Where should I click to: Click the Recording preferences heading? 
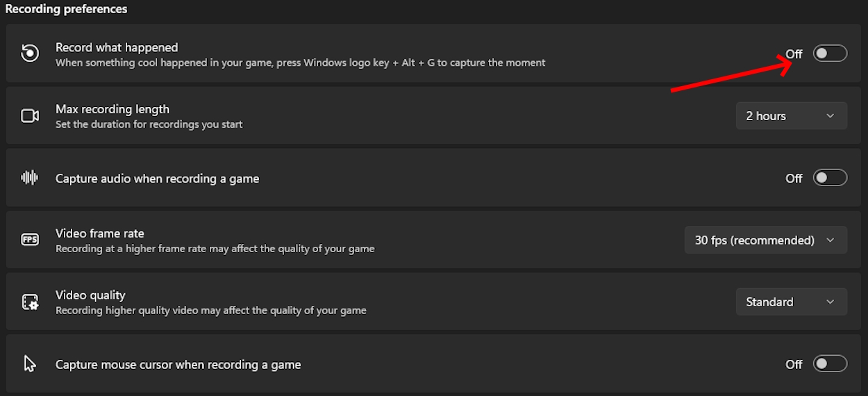click(x=66, y=9)
